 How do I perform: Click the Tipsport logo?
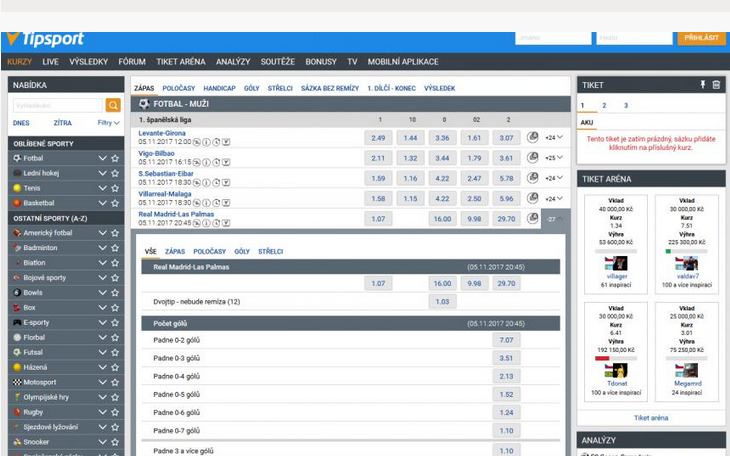click(46, 39)
